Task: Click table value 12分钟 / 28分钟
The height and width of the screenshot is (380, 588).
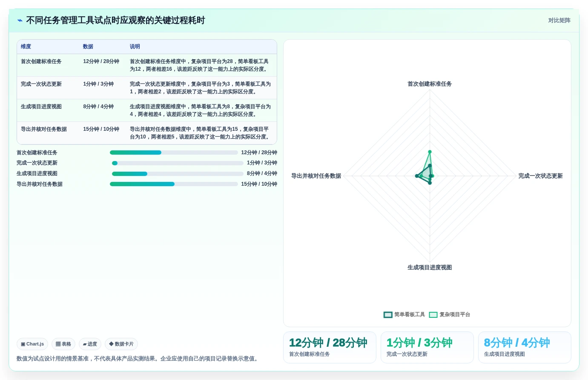Action: coord(101,61)
